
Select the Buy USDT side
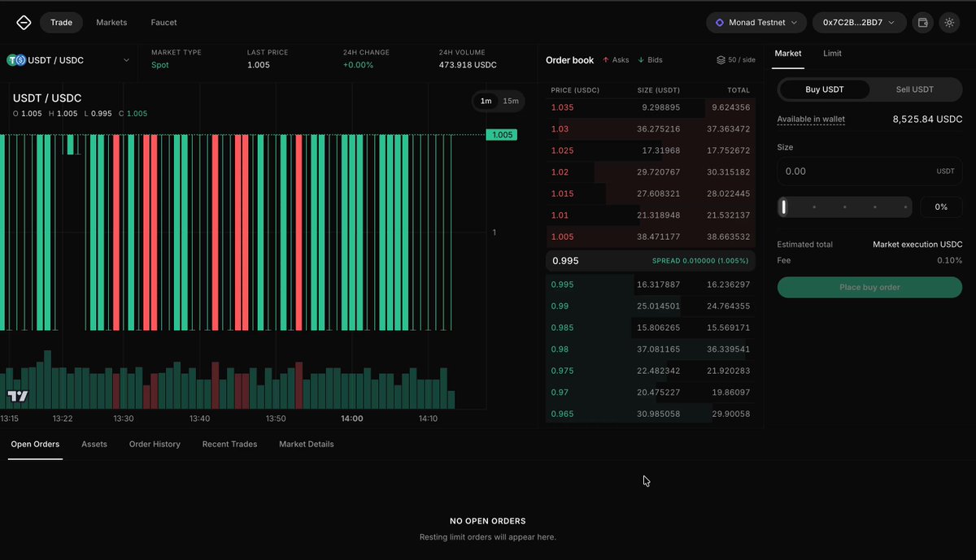click(824, 89)
